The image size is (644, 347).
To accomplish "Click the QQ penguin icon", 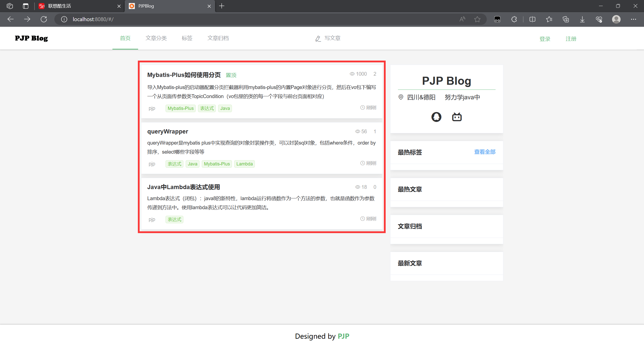I will [436, 117].
